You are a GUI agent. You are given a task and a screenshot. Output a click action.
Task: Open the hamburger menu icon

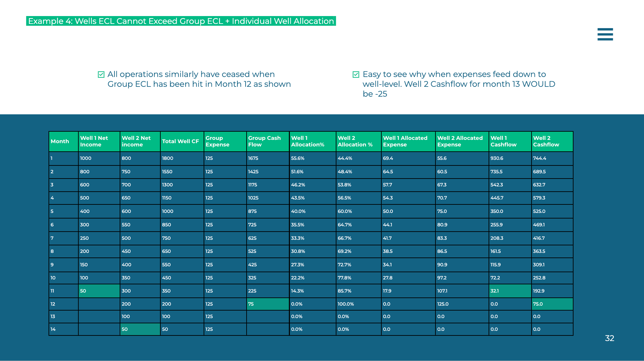coord(605,34)
